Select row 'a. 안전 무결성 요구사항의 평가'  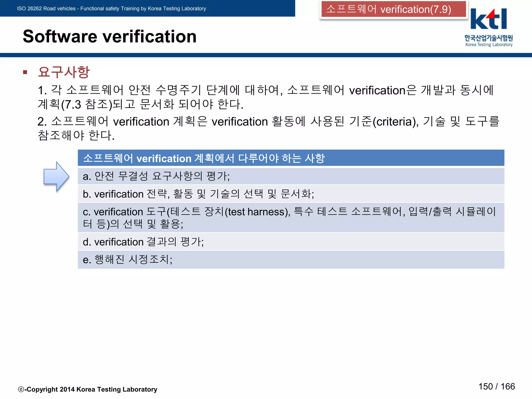(x=291, y=176)
